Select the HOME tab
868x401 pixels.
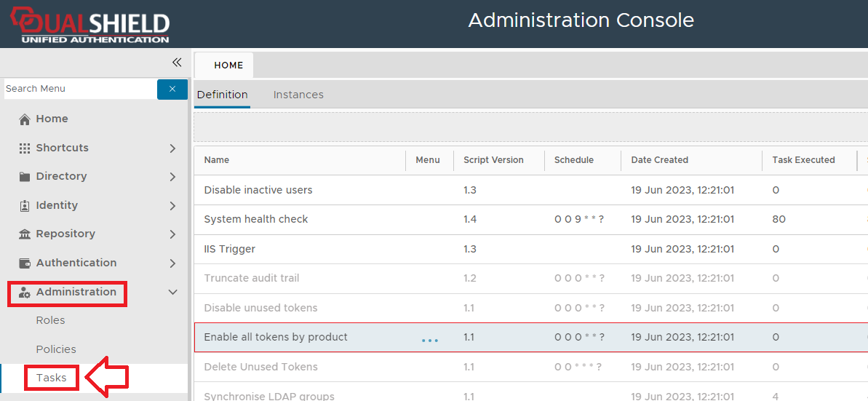click(228, 65)
